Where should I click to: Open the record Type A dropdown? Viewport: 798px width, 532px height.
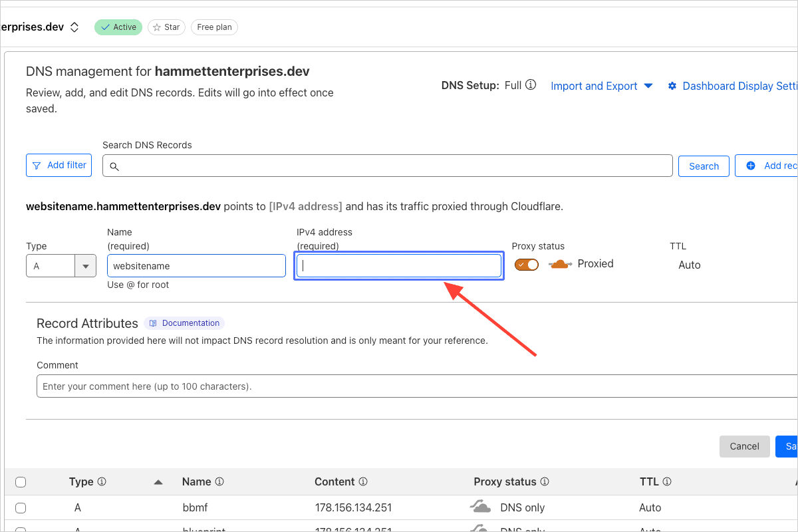point(85,266)
